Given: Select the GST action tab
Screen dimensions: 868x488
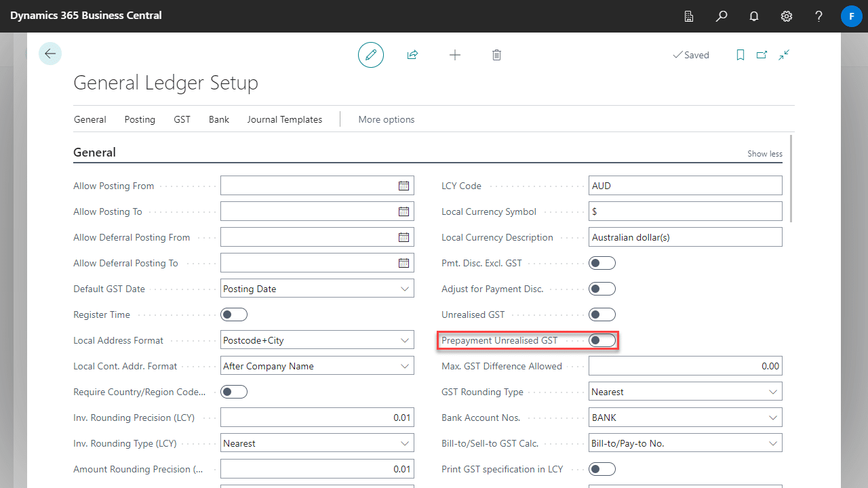Looking at the screenshot, I should 182,119.
